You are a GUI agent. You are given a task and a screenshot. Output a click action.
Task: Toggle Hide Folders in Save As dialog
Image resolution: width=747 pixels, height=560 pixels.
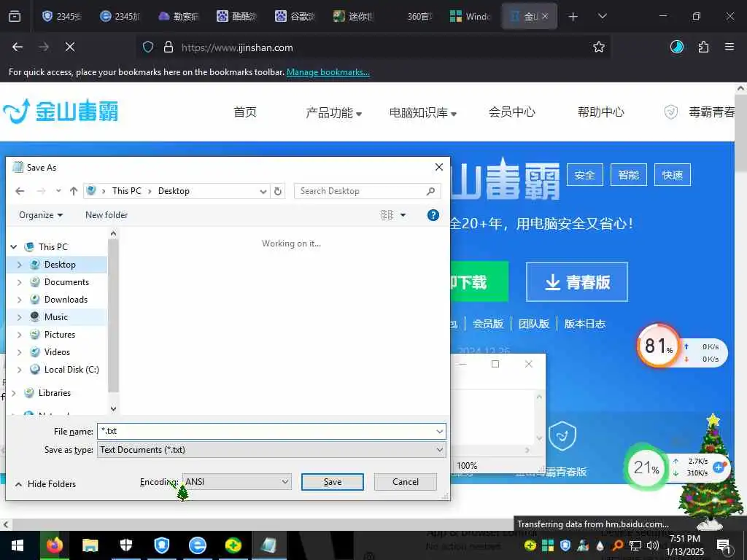[45, 484]
